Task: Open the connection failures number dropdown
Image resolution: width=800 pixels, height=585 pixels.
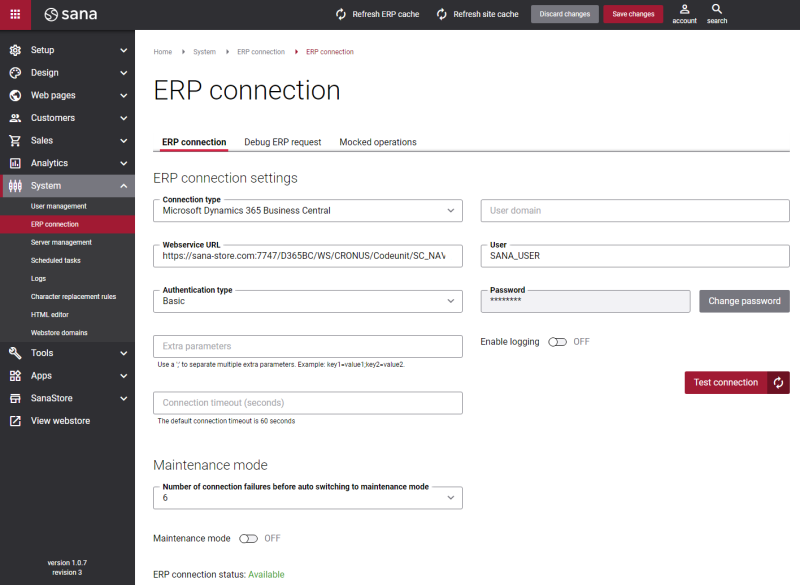Action: coord(308,498)
